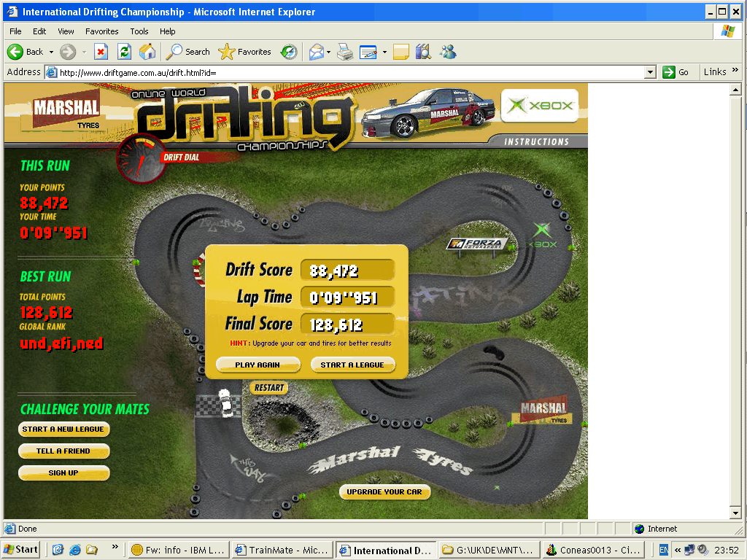Go to the Home page icon

pyautogui.click(x=147, y=52)
